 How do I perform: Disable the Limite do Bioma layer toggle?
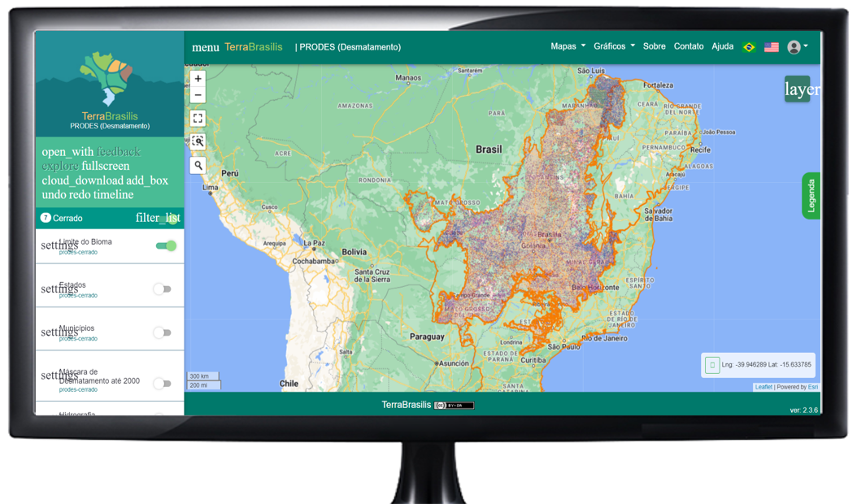[166, 246]
